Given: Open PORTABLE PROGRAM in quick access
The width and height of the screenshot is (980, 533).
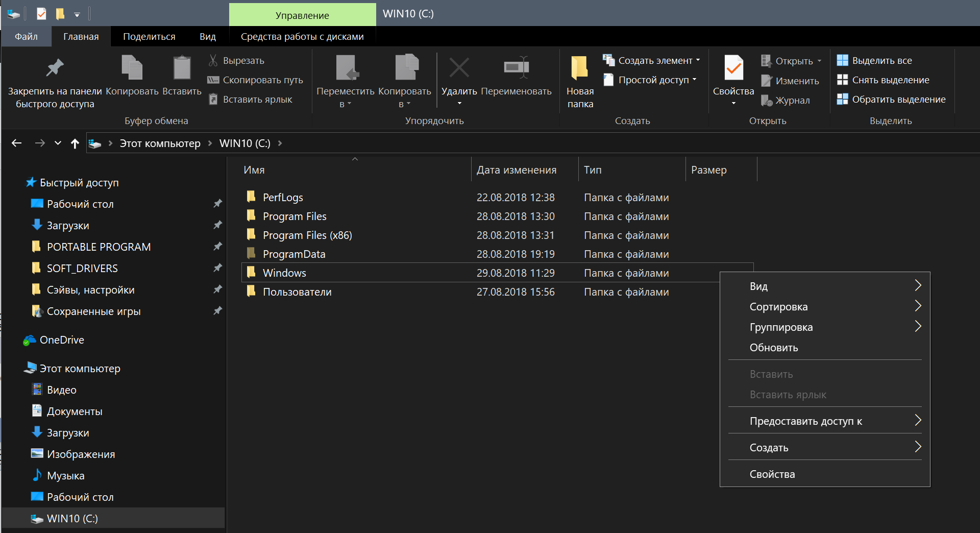Looking at the screenshot, I should [x=99, y=247].
